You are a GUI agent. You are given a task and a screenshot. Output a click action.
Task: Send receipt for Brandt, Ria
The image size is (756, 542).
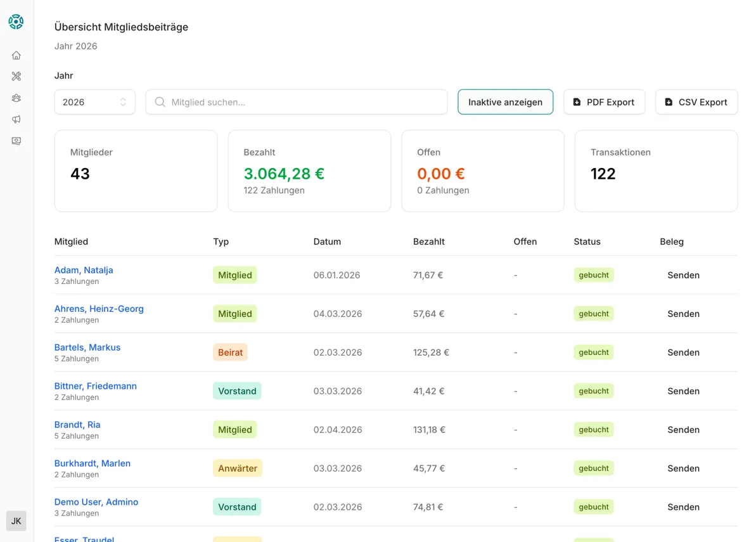(x=683, y=430)
